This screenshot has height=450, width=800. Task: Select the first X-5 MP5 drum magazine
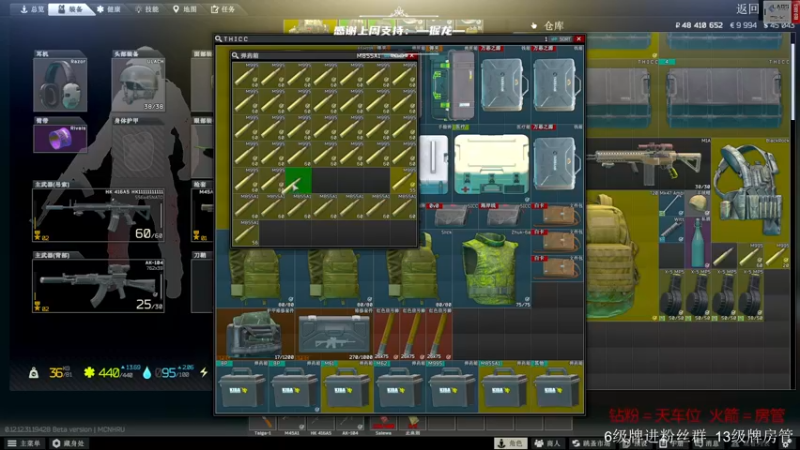[672, 295]
